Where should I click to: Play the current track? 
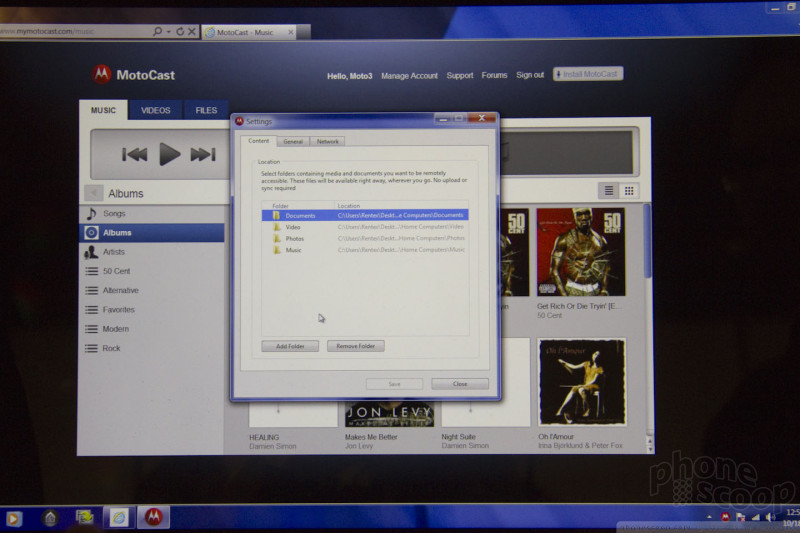click(x=169, y=154)
